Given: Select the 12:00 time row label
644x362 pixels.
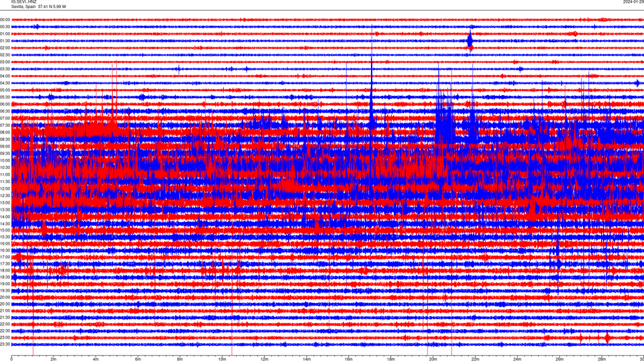Looking at the screenshot, I should pos(5,189).
